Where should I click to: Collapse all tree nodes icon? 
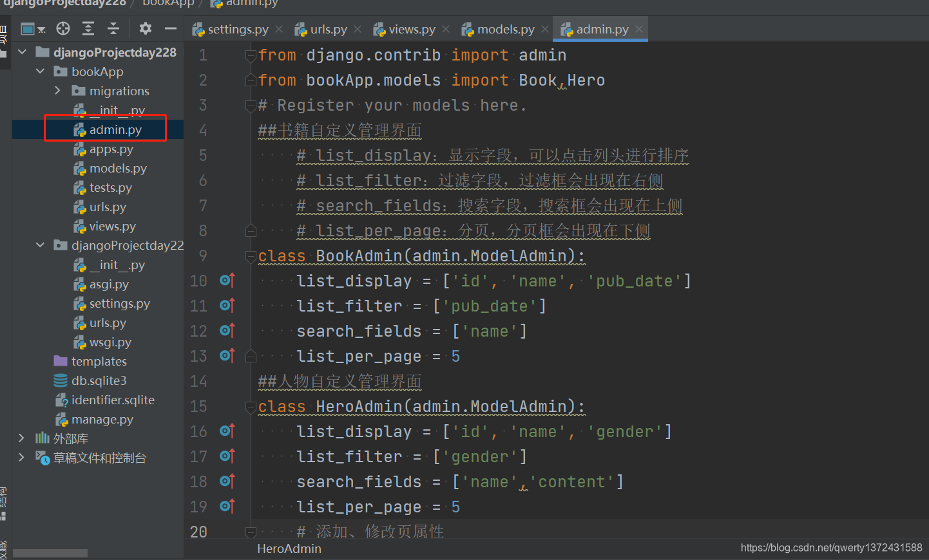(x=113, y=28)
